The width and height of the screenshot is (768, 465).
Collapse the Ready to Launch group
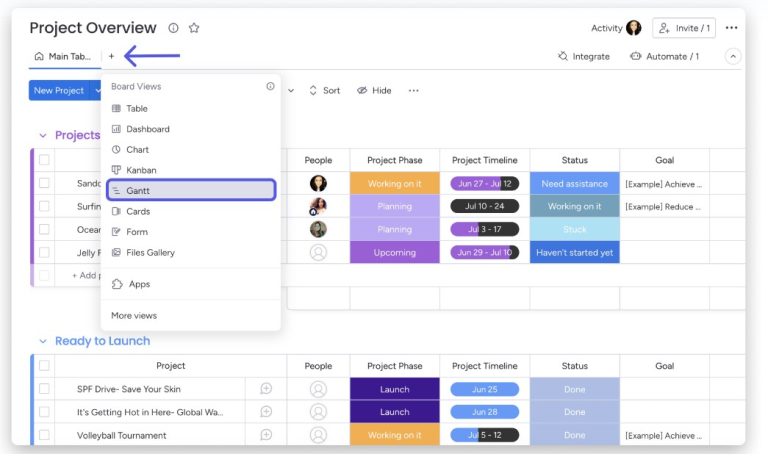(43, 342)
